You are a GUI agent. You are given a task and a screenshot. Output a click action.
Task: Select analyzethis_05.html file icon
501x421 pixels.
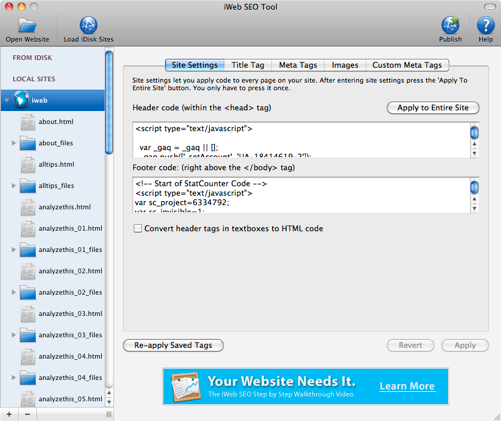coord(28,399)
